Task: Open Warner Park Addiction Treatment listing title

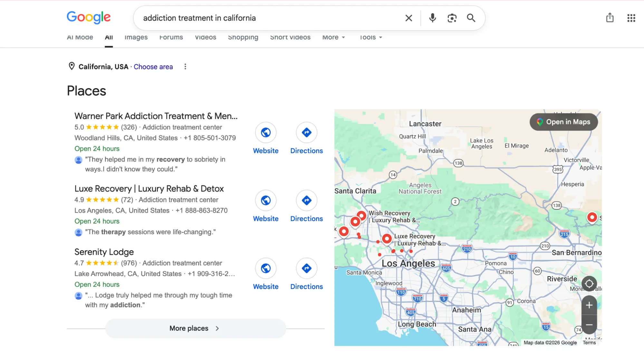Action: 156,116
